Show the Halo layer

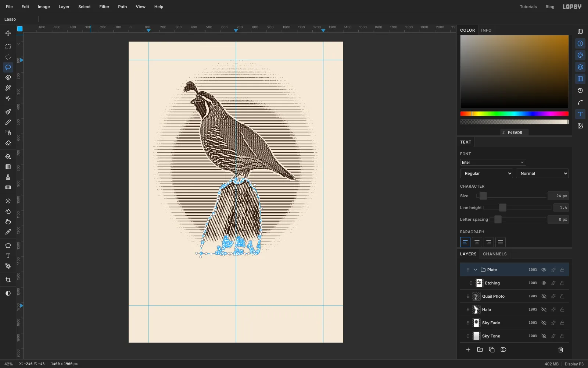point(544,309)
